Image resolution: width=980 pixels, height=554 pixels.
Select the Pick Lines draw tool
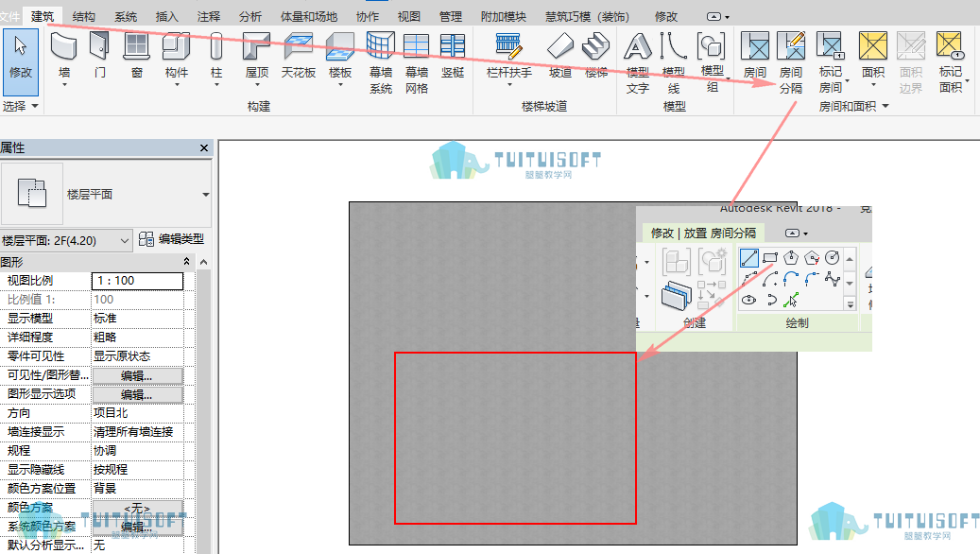tap(791, 300)
